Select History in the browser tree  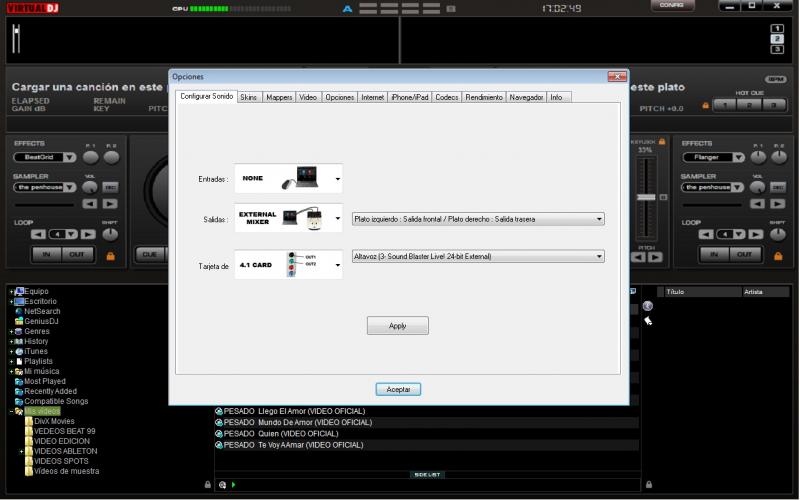click(x=36, y=341)
